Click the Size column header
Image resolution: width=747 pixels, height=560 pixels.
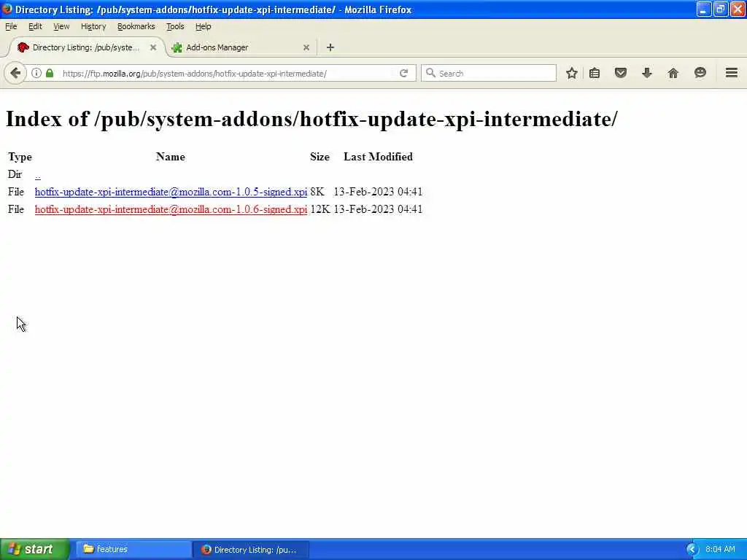(320, 157)
